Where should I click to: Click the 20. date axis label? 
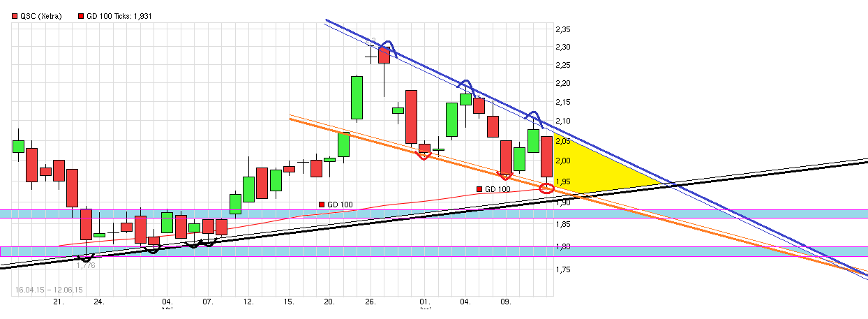[x=329, y=302]
